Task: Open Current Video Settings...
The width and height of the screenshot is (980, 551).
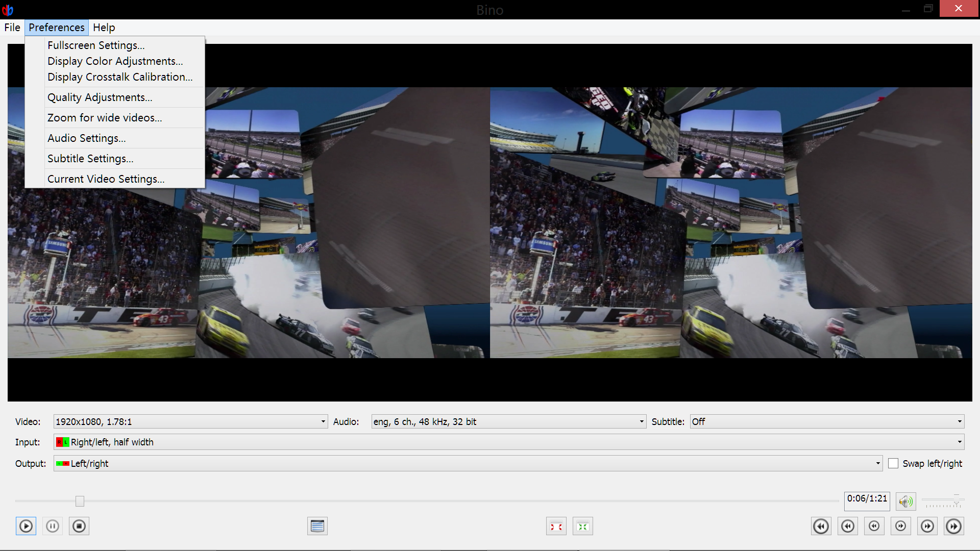Action: pos(115,179)
